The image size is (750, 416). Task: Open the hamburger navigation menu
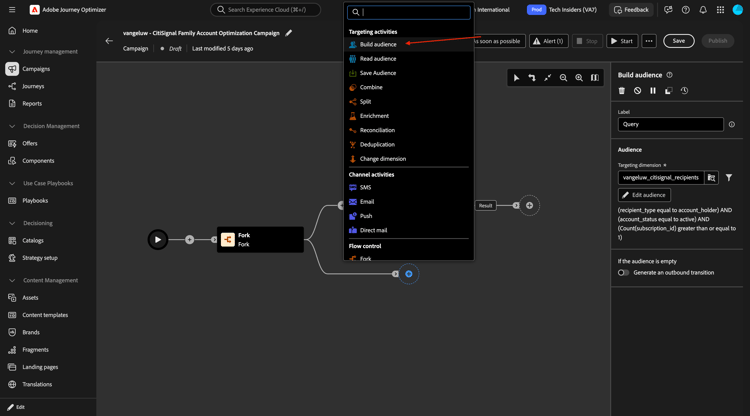point(12,10)
